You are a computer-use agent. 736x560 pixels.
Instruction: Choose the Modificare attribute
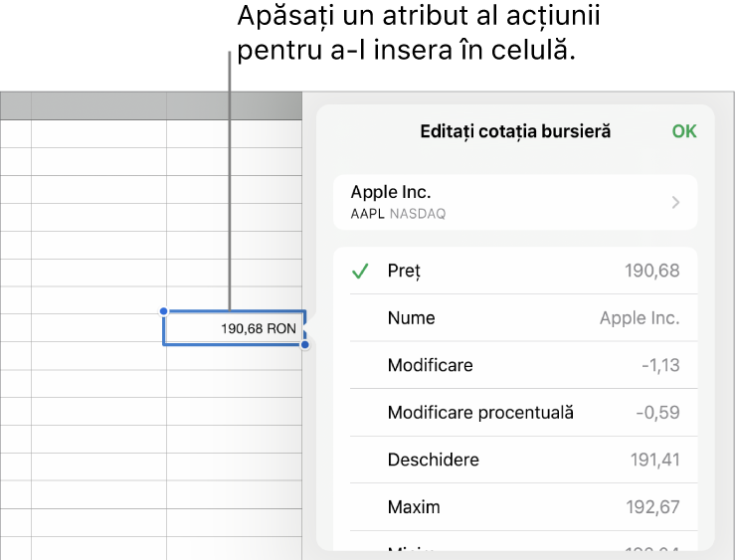pos(430,365)
